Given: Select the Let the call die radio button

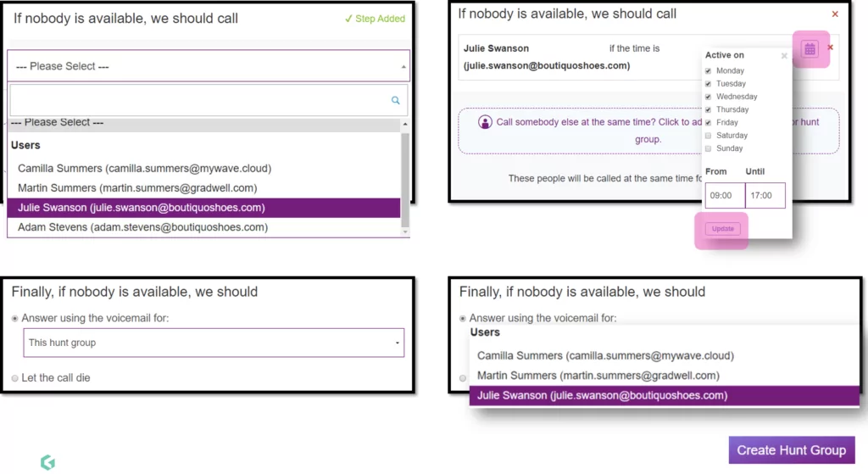Looking at the screenshot, I should [x=15, y=378].
